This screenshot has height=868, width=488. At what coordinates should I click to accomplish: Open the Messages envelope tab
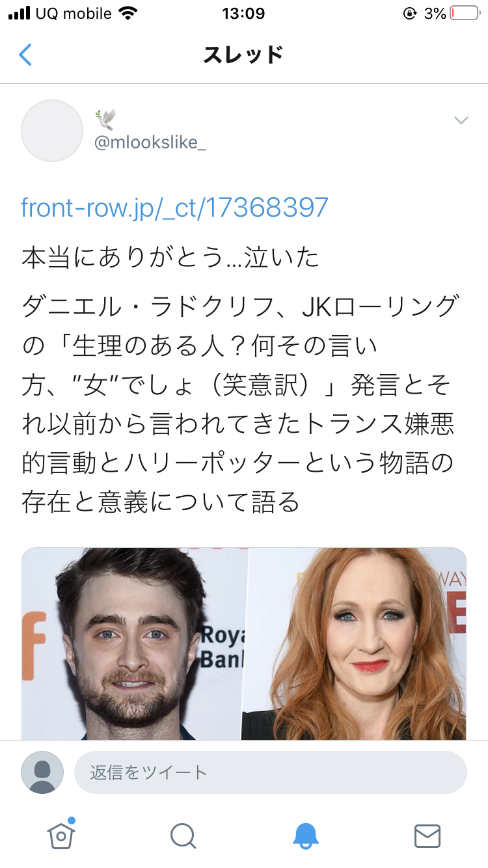pyautogui.click(x=427, y=835)
